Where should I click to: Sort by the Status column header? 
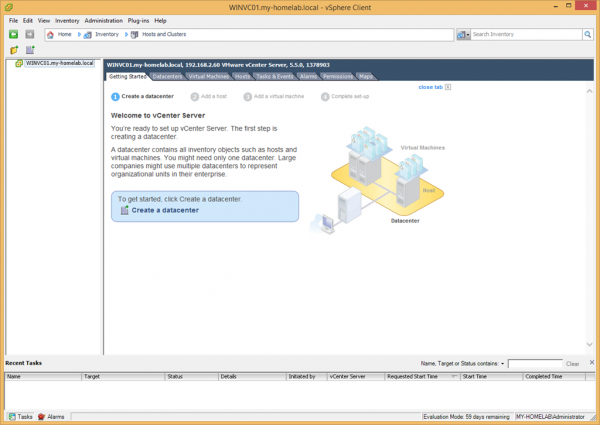(x=192, y=377)
